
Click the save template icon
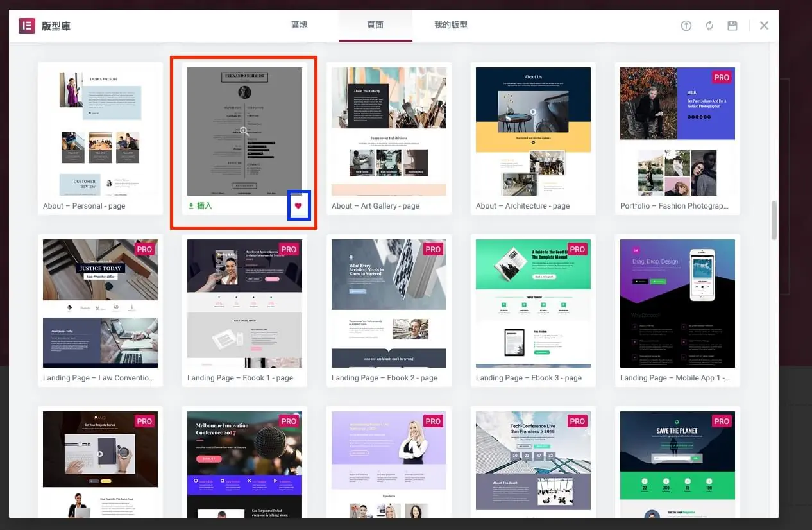[732, 26]
